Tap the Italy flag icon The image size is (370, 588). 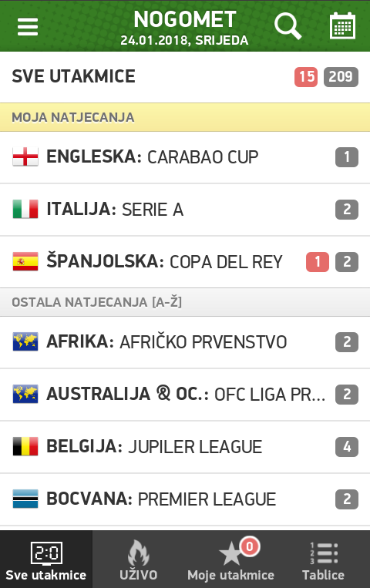click(25, 209)
